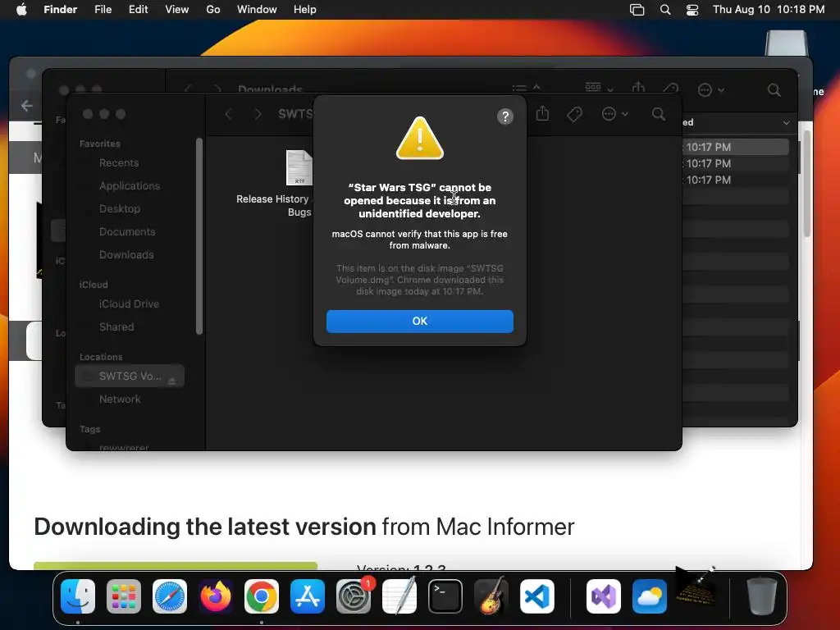Open the Apple menu
840x630 pixels.
(21, 10)
